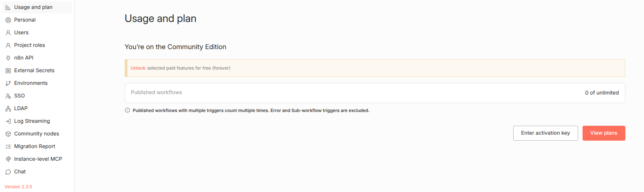Click the LDAP network icon

[8, 109]
